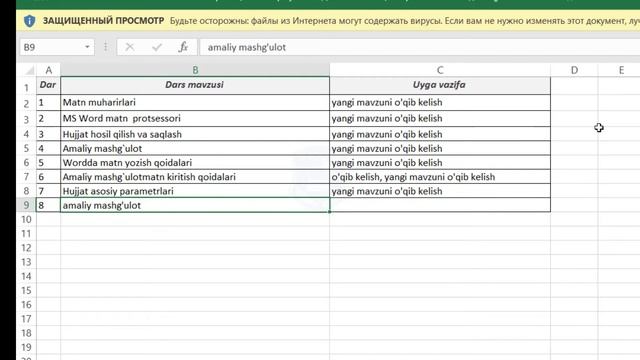Click header cell Dar in column A
The width and height of the screenshot is (640, 360).
[49, 85]
